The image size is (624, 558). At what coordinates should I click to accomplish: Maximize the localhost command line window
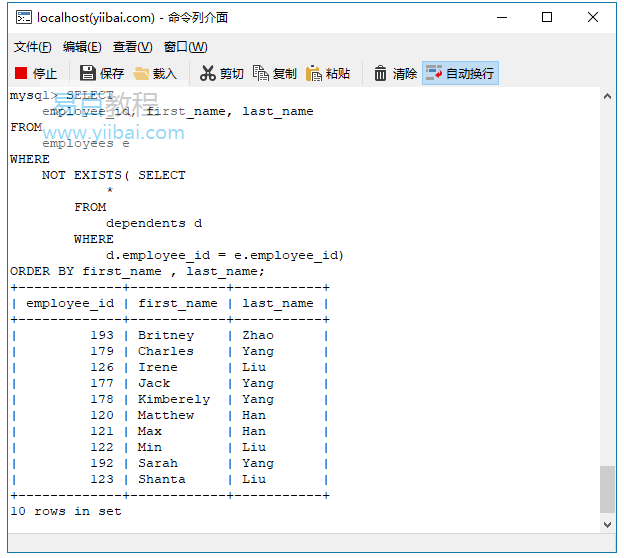point(547,17)
